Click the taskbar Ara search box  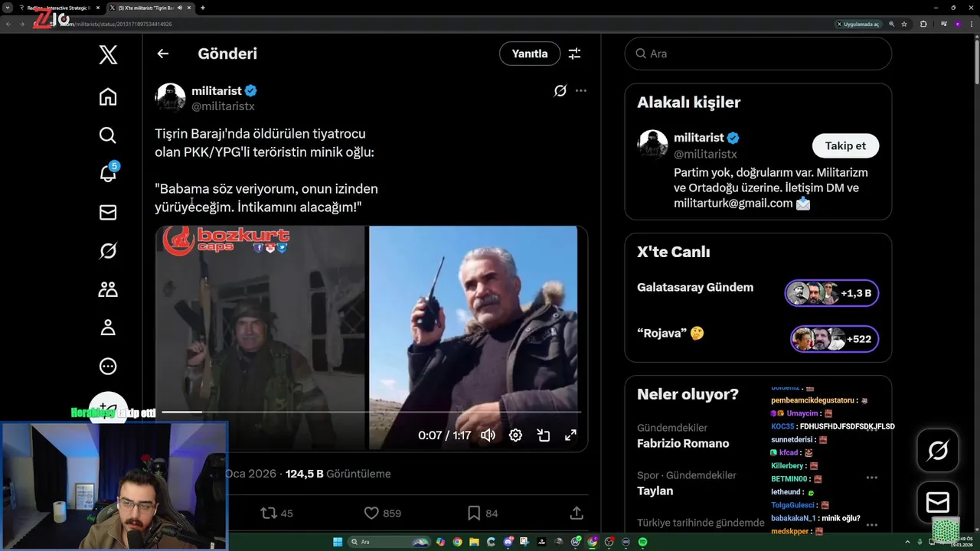point(388,542)
